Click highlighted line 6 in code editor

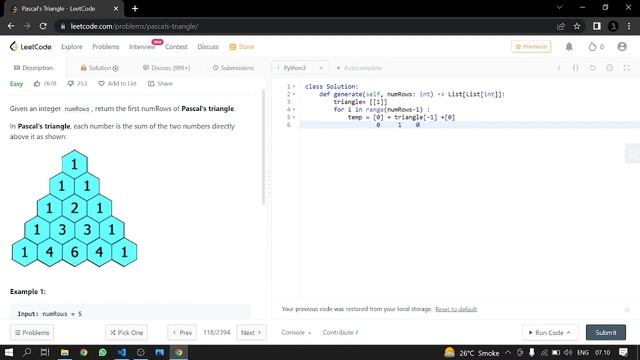(469, 125)
